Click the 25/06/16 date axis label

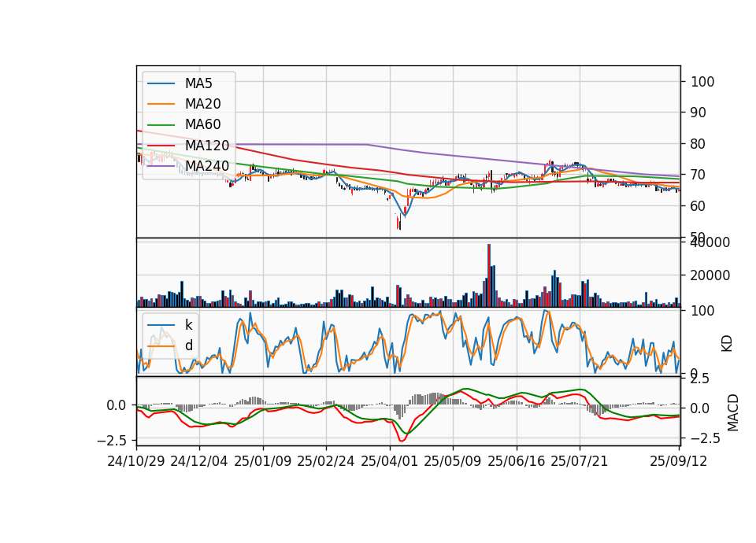tap(517, 461)
